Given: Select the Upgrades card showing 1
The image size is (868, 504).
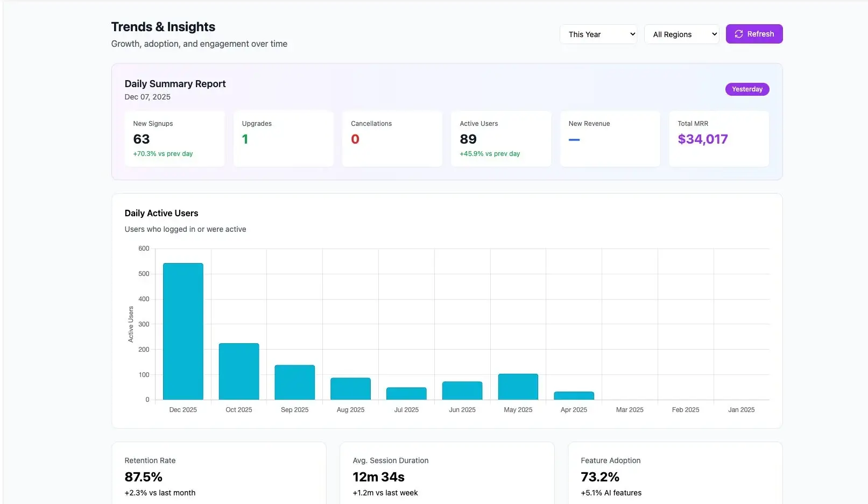Looking at the screenshot, I should [x=283, y=138].
